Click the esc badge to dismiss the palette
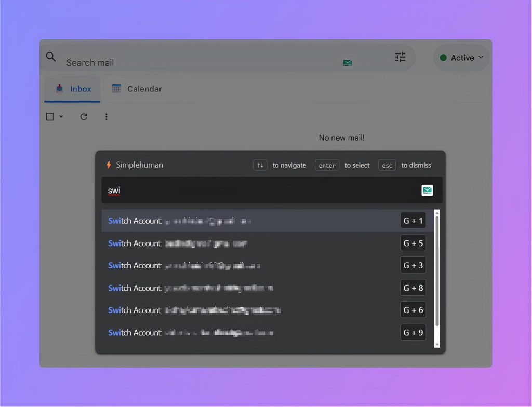 pos(387,165)
